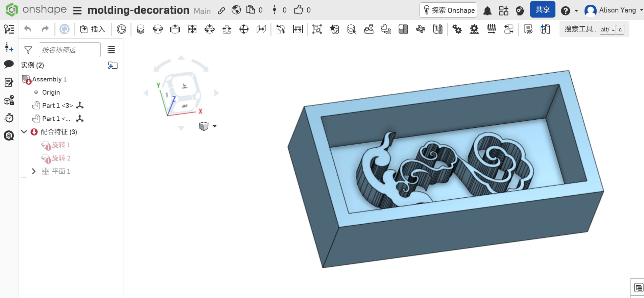This screenshot has width=644, height=298.
Task: Select the Ball mate tool
Action: pyautogui.click(x=244, y=29)
